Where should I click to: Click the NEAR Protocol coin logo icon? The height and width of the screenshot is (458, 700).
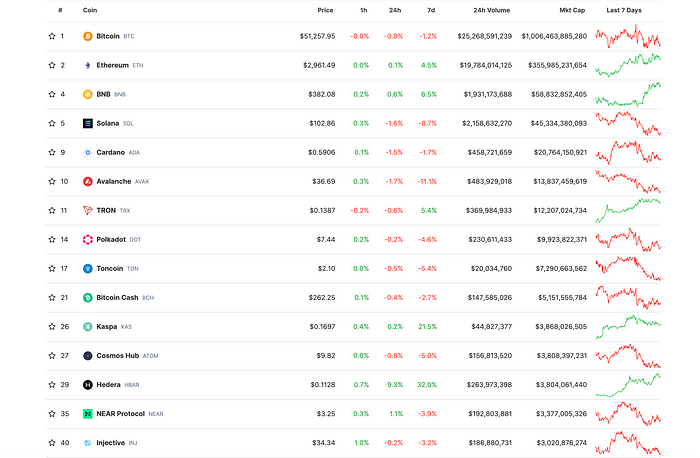[88, 414]
